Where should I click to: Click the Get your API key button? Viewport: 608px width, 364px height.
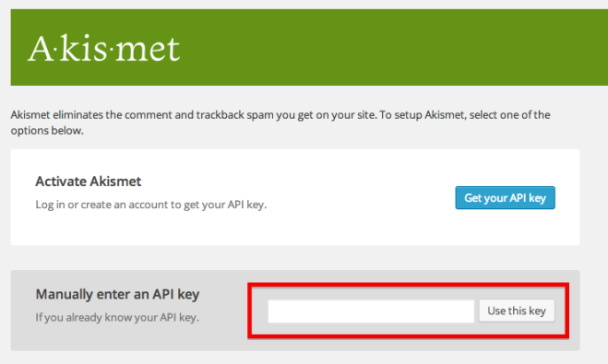point(505,198)
